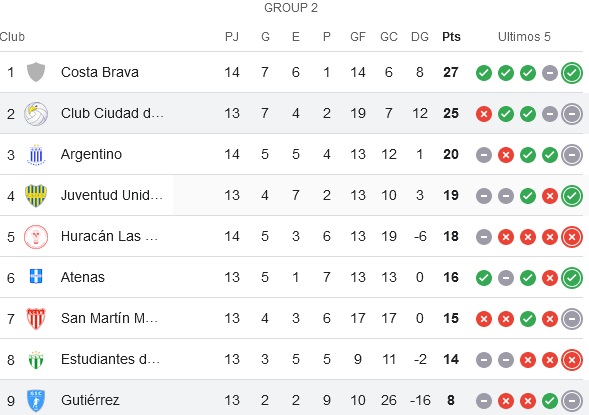Screen dimensions: 589x415
Task: Click the Club Ciudad eagle ball crest
Action: tap(36, 113)
